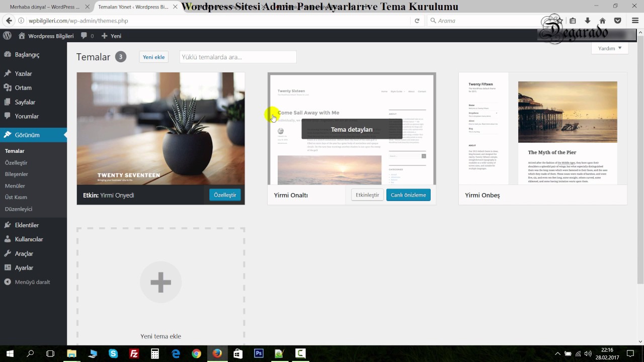
Task: Select the Yirmi Onbeş theme thumbnail
Action: pos(543,129)
